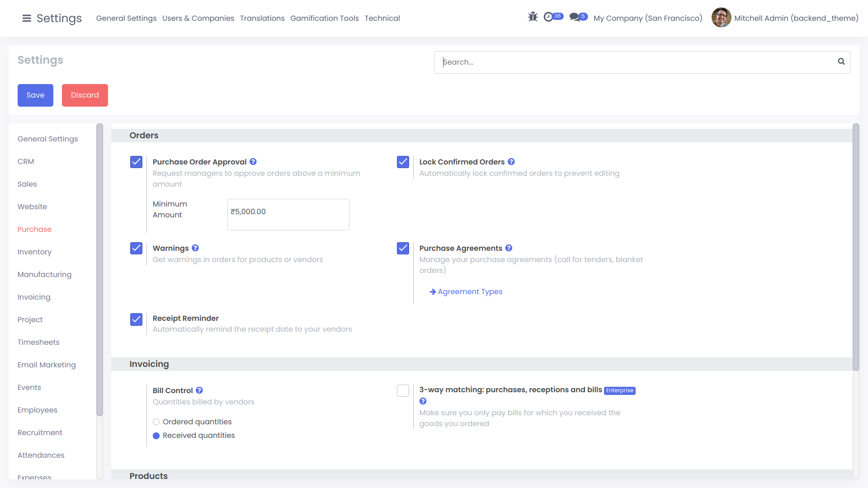
Task: Enable 3-way matching checkbox
Action: pyautogui.click(x=403, y=390)
